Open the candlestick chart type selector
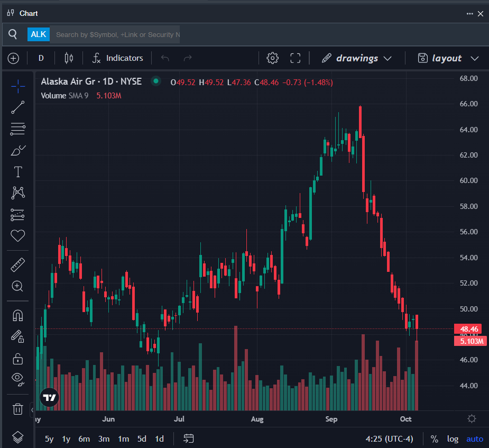Image resolution: width=489 pixels, height=448 pixels. coord(69,58)
